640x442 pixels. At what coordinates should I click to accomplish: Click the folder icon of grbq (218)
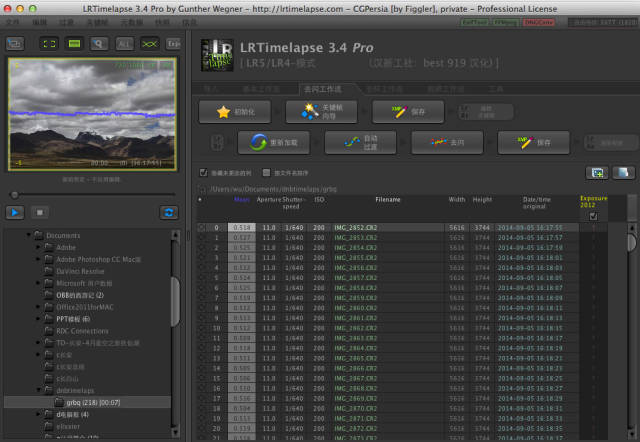pyautogui.click(x=59, y=403)
